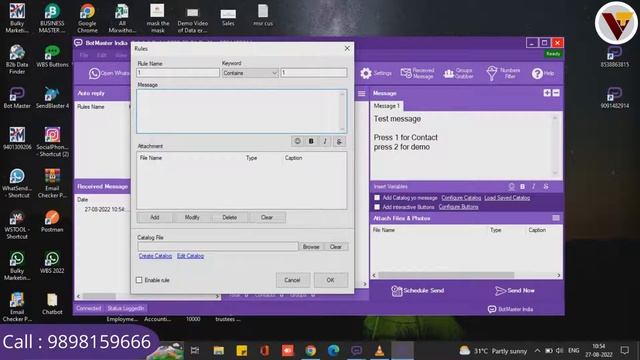The image size is (640, 360).
Task: Click Send Now button
Action: 515,291
